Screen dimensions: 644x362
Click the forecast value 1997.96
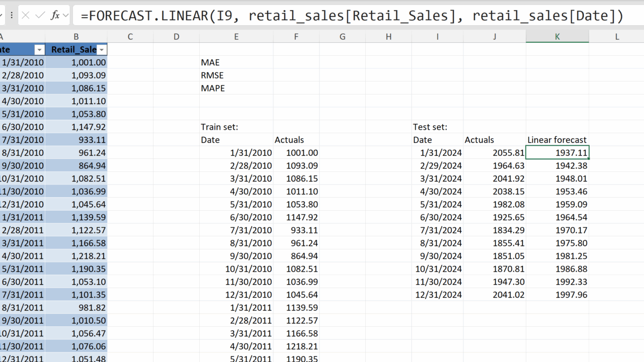[557, 295]
